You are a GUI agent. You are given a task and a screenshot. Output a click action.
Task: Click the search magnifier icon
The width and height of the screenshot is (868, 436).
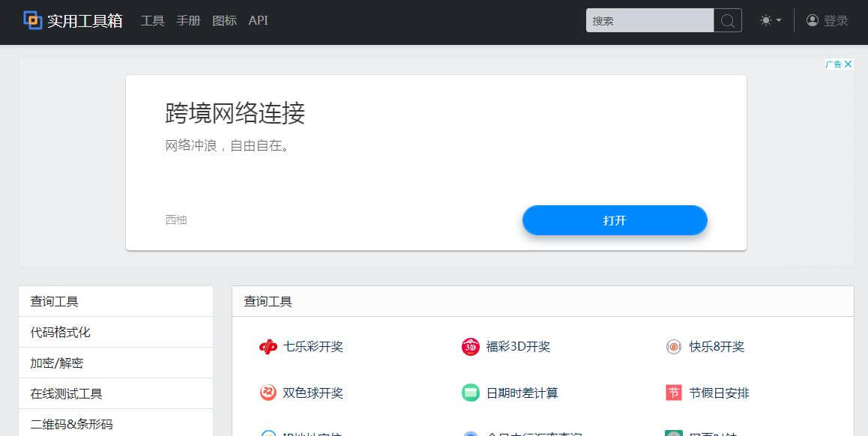727,21
